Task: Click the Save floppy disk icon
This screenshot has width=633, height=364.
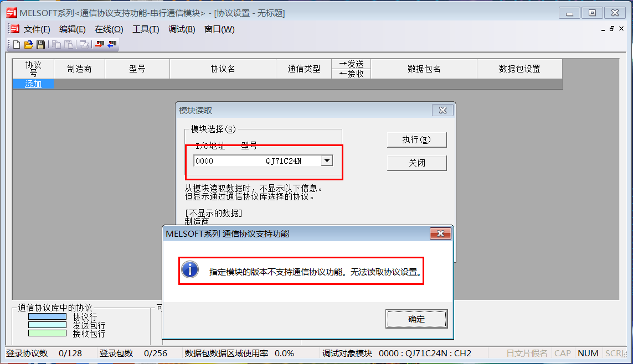Action: pos(40,44)
